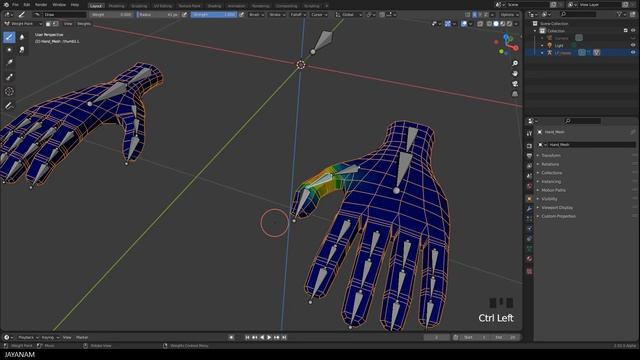Click the viewport orientation gizmo
The image size is (640, 360).
pos(506,44)
